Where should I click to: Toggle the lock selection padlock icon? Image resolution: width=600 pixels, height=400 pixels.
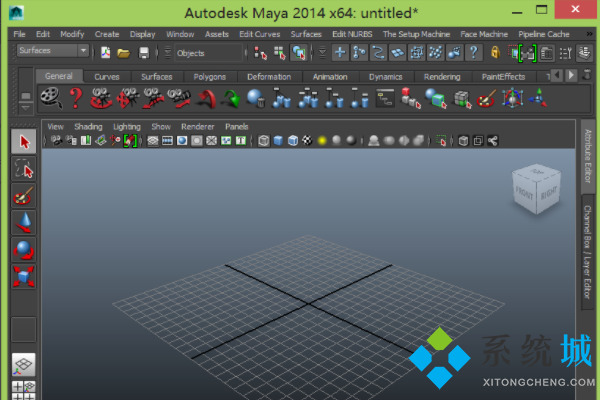point(494,52)
